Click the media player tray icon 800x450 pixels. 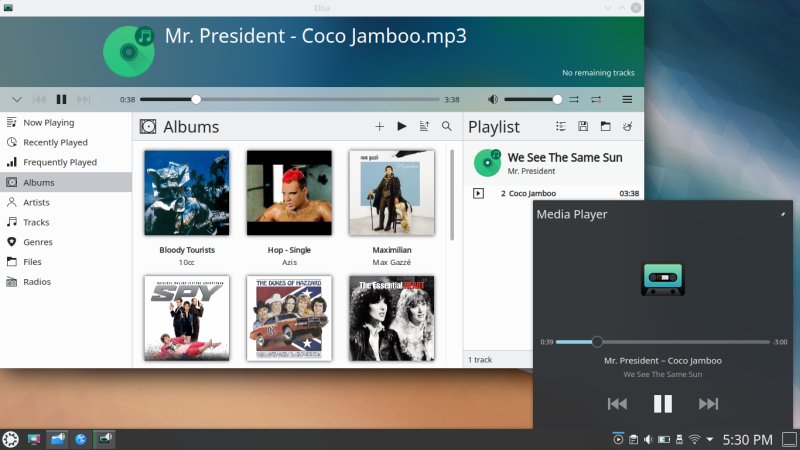[x=618, y=439]
